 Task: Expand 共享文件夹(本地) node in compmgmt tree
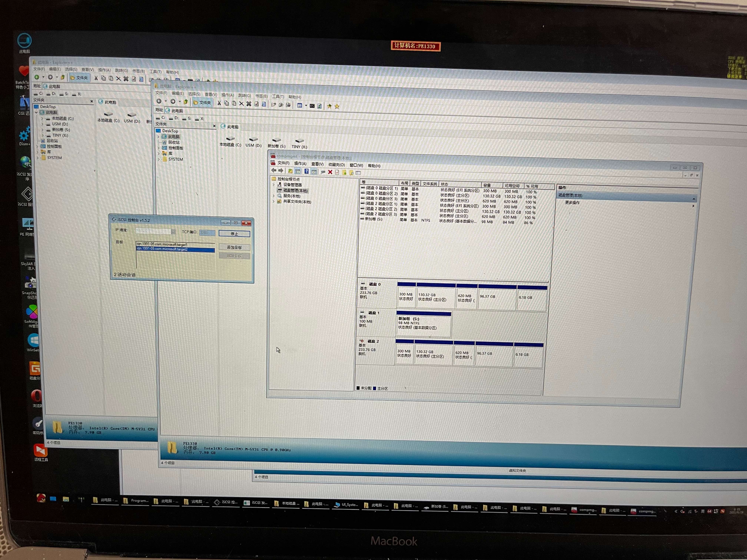273,201
